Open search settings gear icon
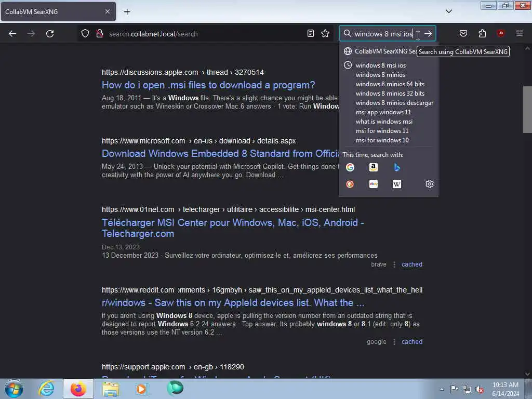Image resolution: width=532 pixels, height=399 pixels. click(x=429, y=184)
